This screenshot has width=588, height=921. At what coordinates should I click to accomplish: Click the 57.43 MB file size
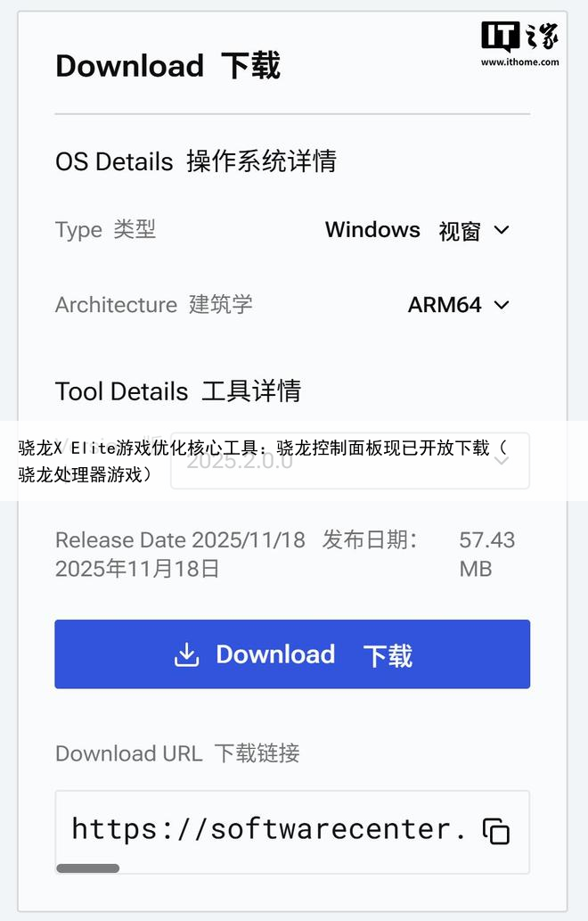tap(486, 554)
